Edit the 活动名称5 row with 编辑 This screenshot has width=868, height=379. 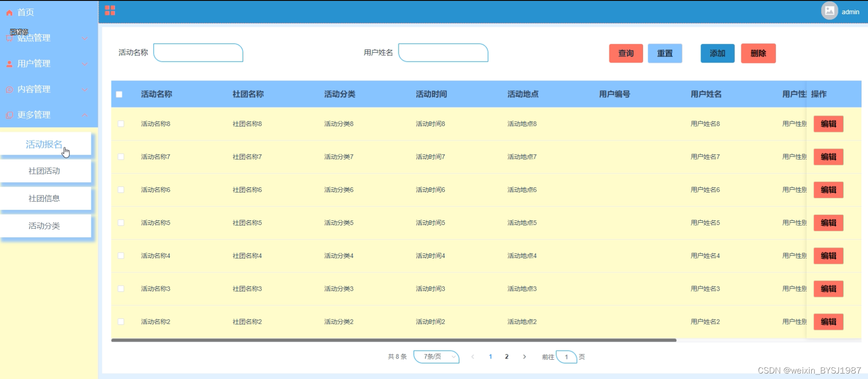point(828,223)
